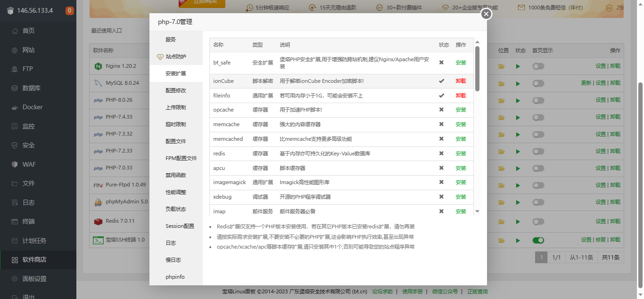The width and height of the screenshot is (644, 299).
Task: Click the Nginx 1.20.2 green status arrow
Action: (x=518, y=66)
